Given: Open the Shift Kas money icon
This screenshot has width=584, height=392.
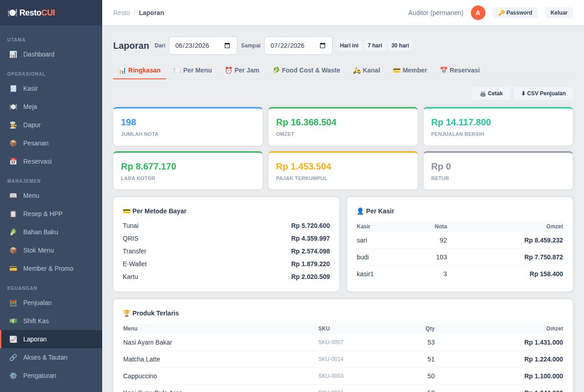Looking at the screenshot, I should click(13, 321).
